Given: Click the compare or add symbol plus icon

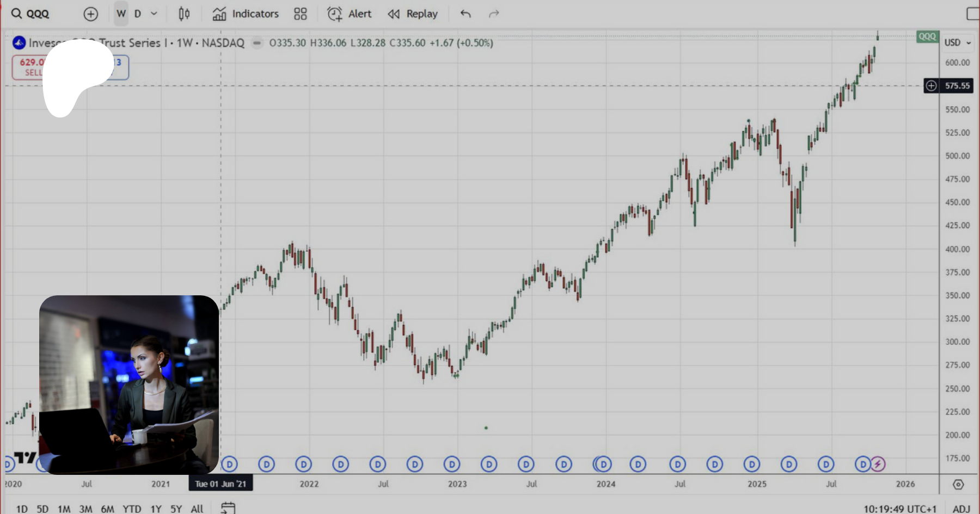Looking at the screenshot, I should tap(91, 14).
